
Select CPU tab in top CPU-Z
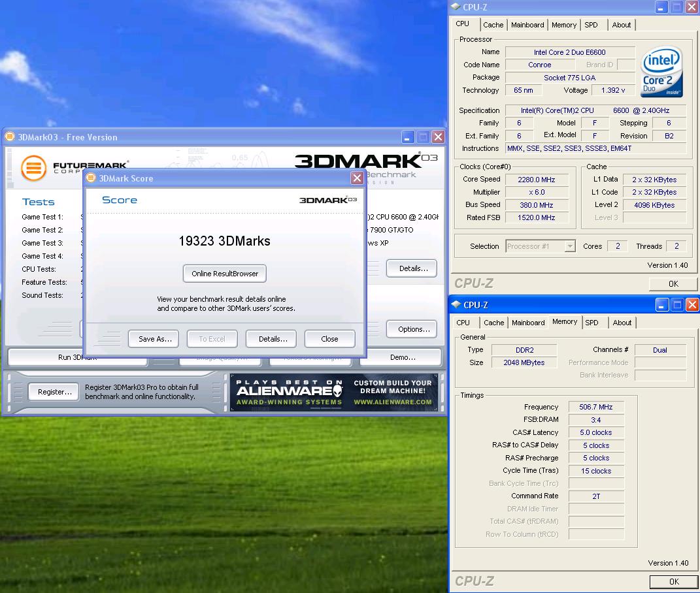coord(463,24)
